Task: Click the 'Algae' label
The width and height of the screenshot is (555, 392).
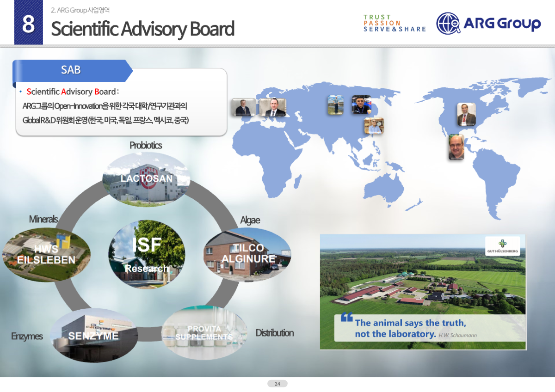Action: pyautogui.click(x=250, y=220)
